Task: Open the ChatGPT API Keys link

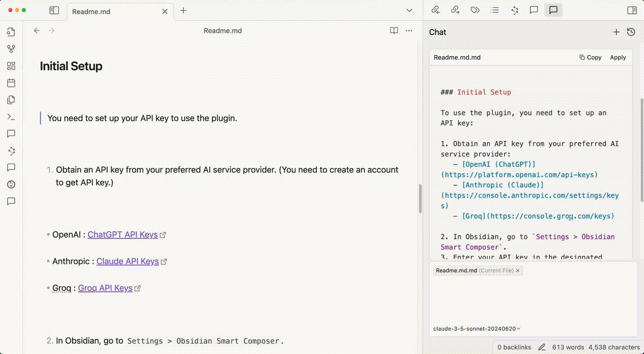Action: click(x=122, y=235)
